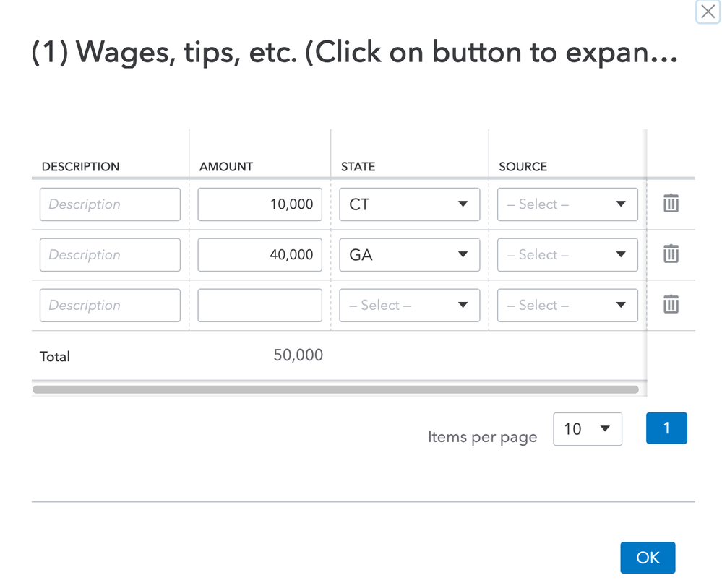The height and width of the screenshot is (588, 722).
Task: Click Description field in the CT row
Action: pyautogui.click(x=110, y=204)
